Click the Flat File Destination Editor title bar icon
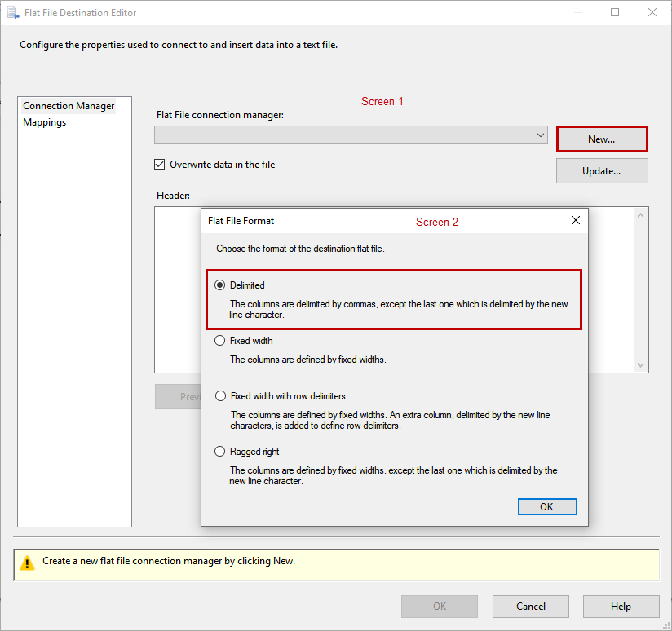This screenshot has width=672, height=631. point(12,12)
